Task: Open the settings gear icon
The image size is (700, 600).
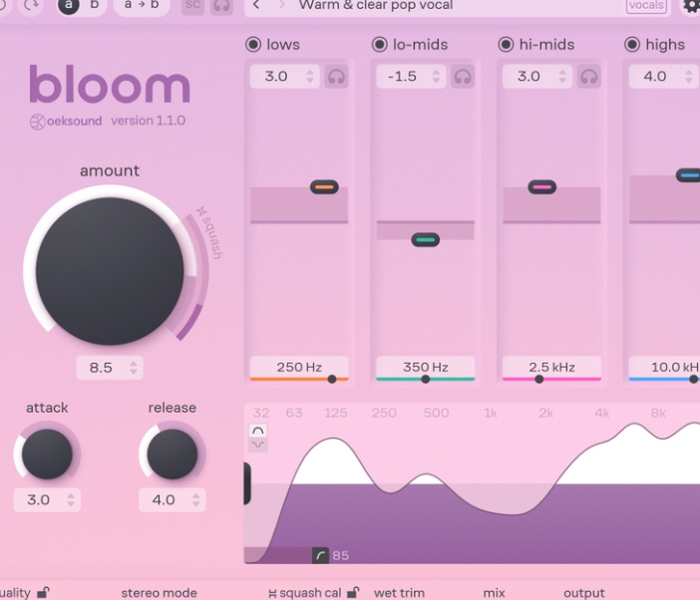Action: pyautogui.click(x=691, y=6)
